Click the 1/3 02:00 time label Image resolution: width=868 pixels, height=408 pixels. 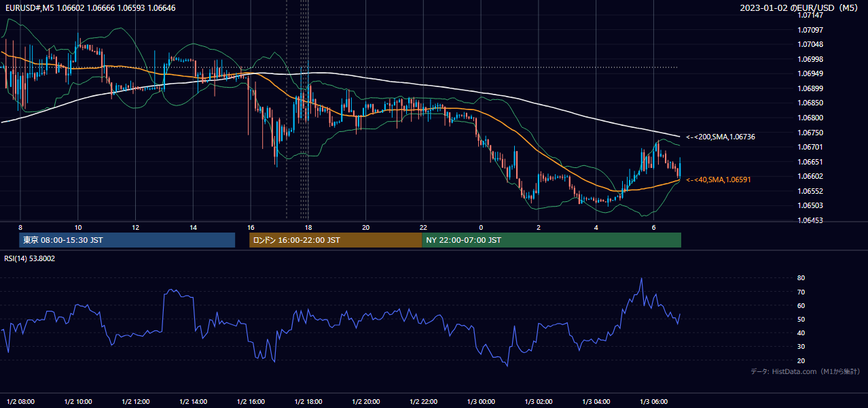click(539, 401)
